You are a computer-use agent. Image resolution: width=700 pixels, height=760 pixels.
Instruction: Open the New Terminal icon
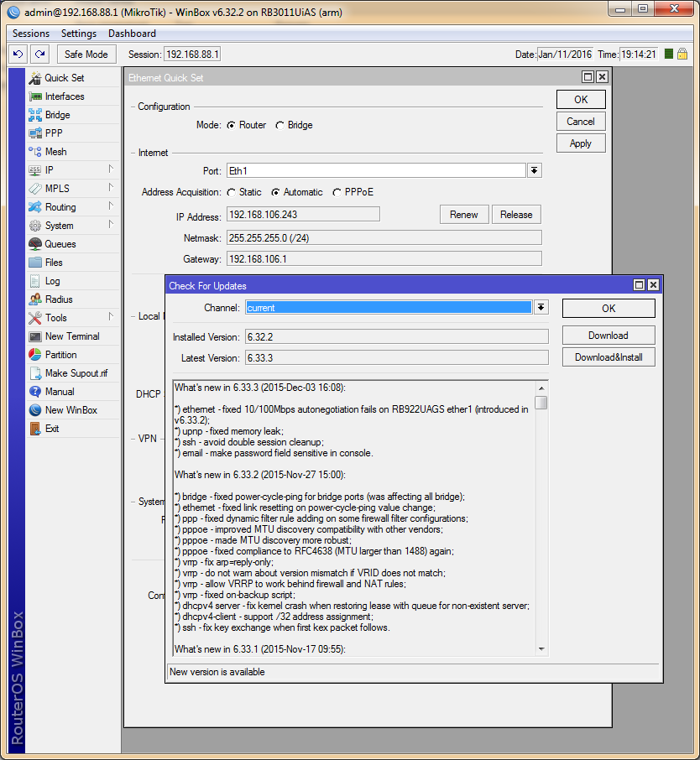coord(35,336)
